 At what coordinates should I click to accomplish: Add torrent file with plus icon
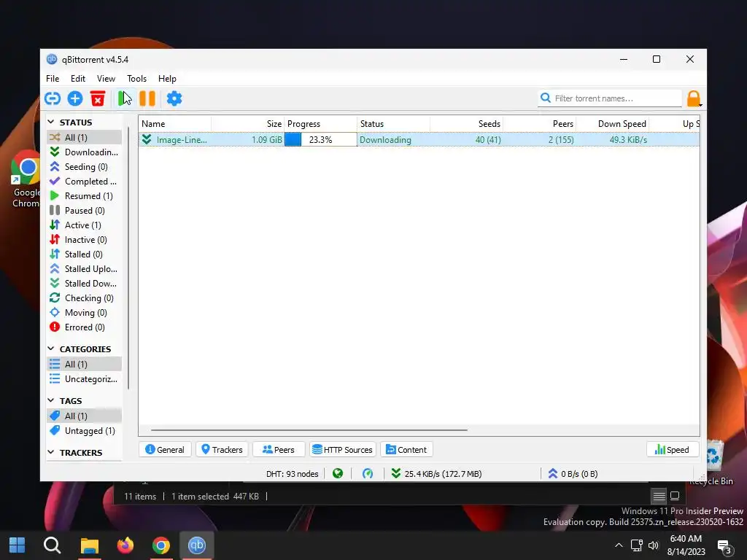click(75, 98)
